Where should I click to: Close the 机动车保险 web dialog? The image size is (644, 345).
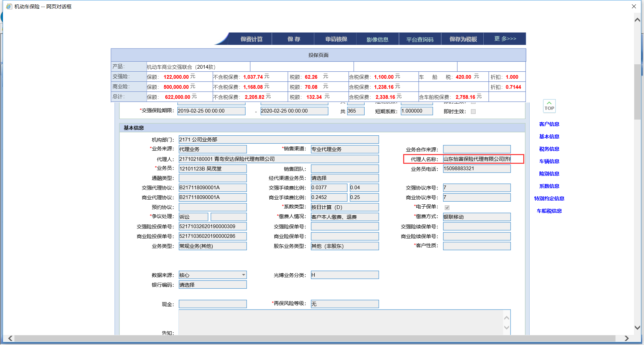(x=634, y=6)
